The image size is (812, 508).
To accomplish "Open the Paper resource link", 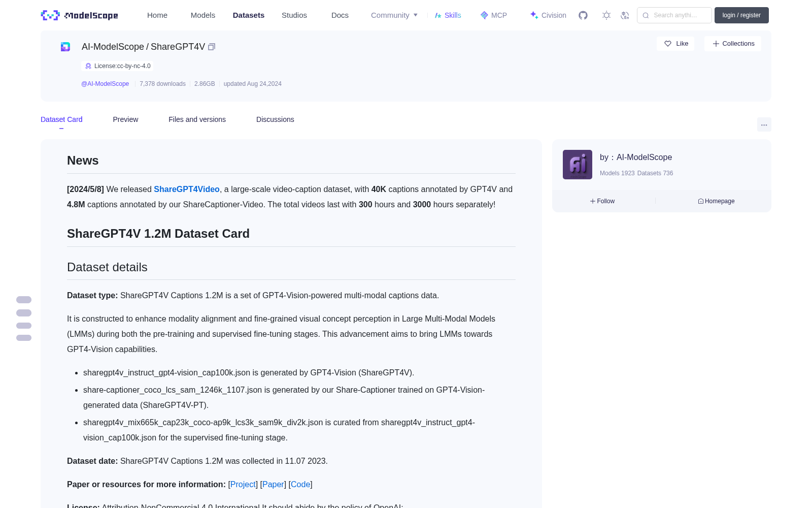I will (x=273, y=484).
